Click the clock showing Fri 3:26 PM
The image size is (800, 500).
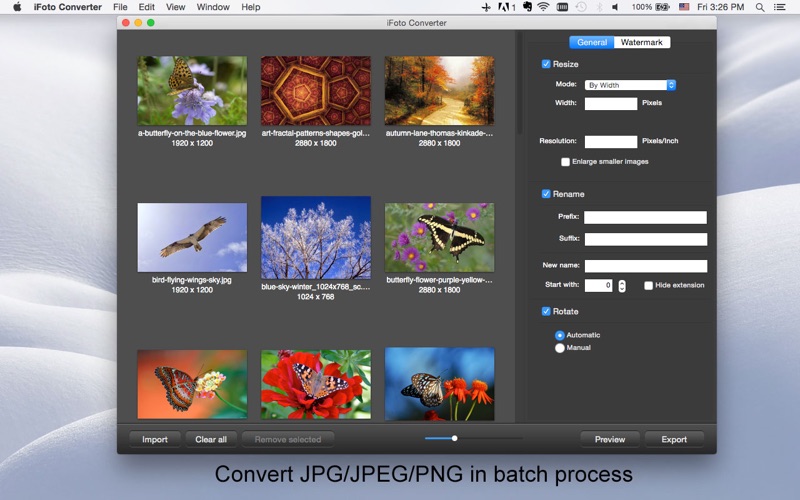[720, 7]
